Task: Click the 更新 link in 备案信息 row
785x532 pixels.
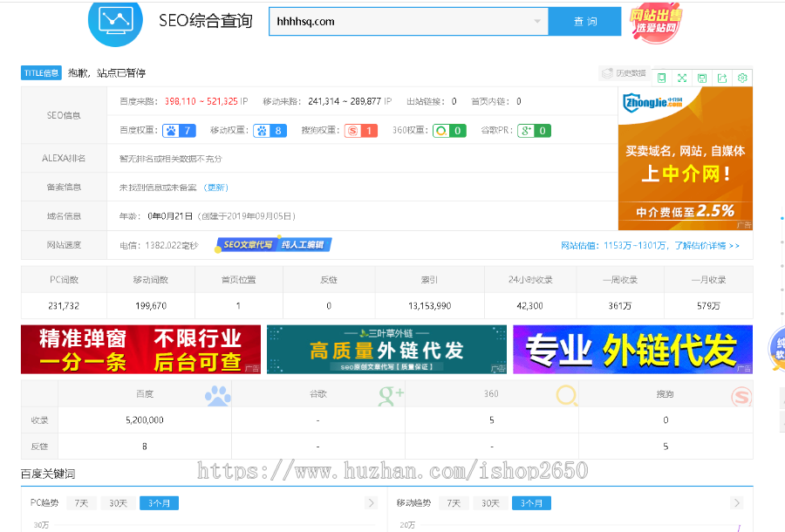Action: click(x=216, y=188)
